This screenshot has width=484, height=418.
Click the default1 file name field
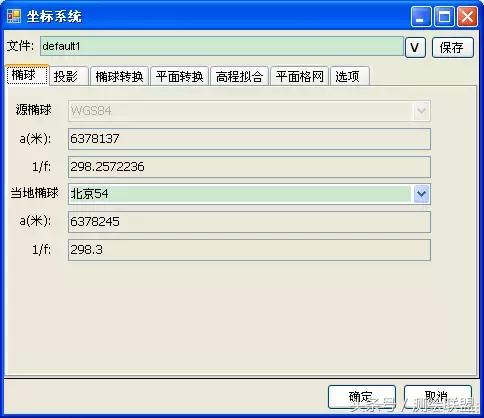222,46
